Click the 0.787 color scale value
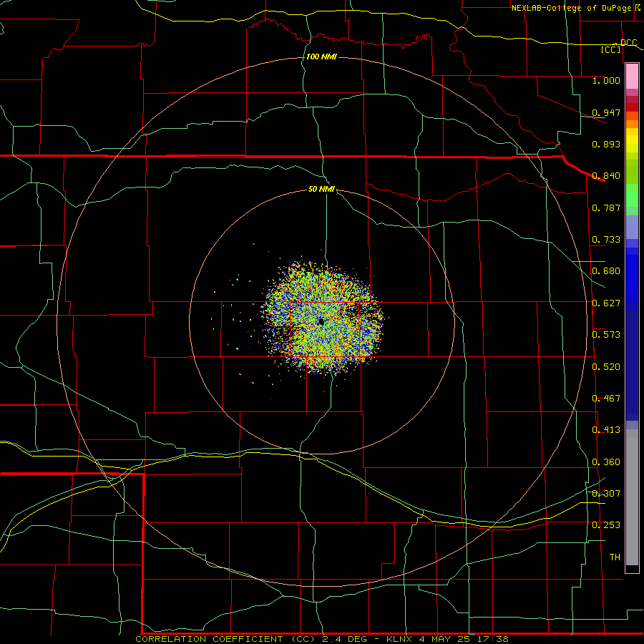The height and width of the screenshot is (644, 644). (x=606, y=208)
